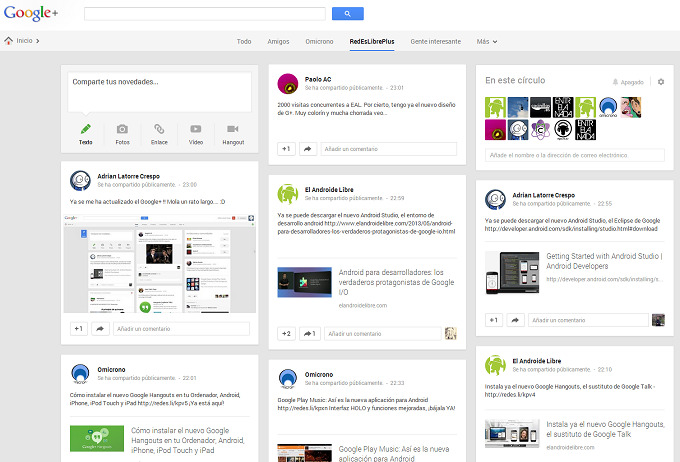Open Adrian's avatar on the 22:55 post
The image size is (680, 462).
495,200
